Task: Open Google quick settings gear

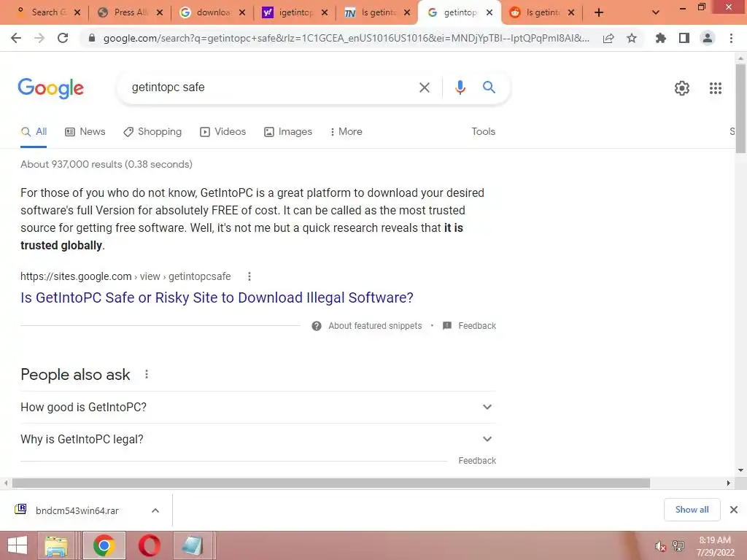Action: tap(682, 88)
